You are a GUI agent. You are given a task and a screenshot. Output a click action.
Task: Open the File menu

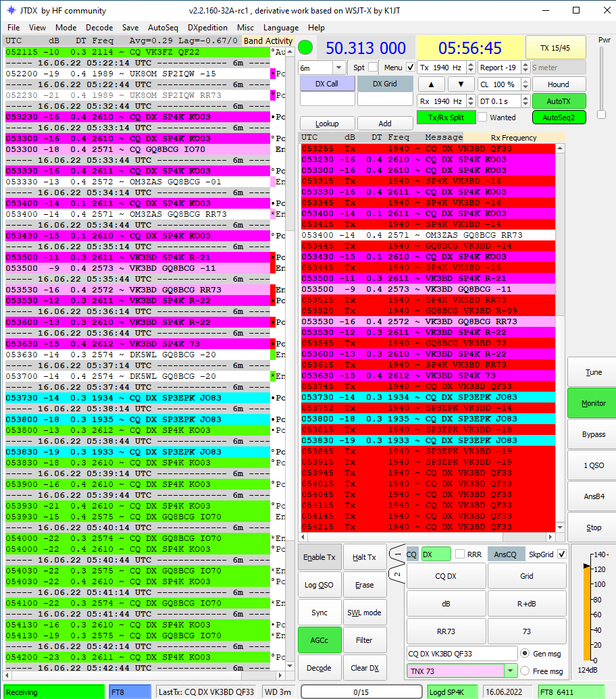14,28
